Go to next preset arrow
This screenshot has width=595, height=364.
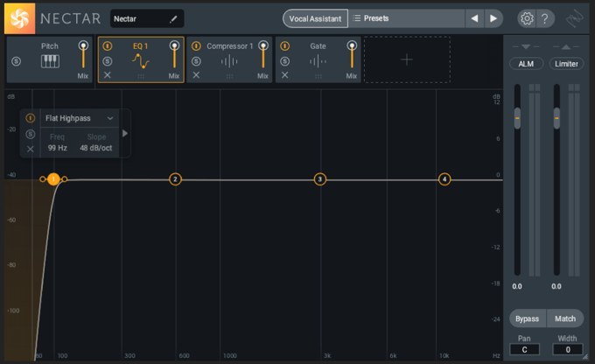[493, 18]
